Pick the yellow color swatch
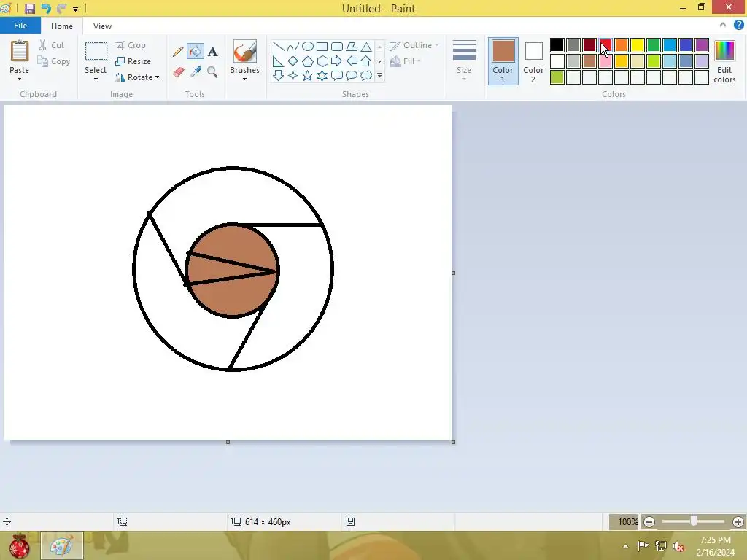This screenshot has height=560, width=747. coord(638,45)
